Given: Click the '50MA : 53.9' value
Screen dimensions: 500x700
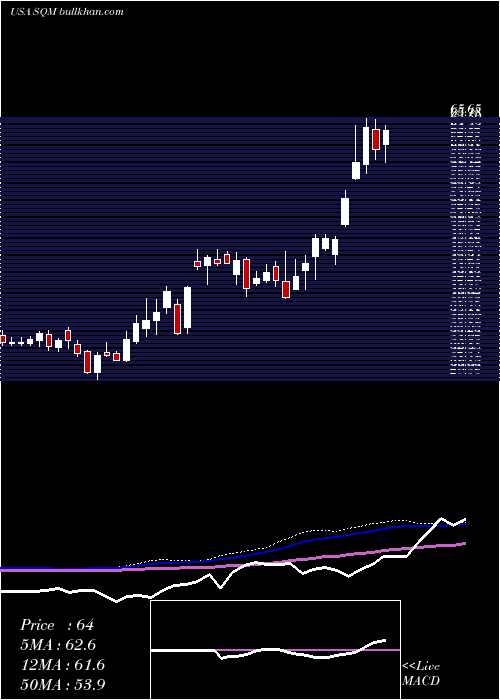Looking at the screenshot, I should (62, 684).
